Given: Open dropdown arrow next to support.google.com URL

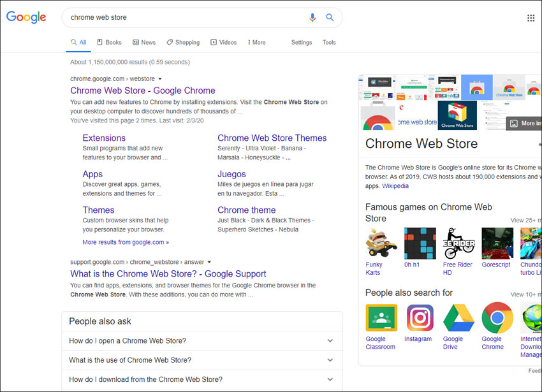Looking at the screenshot, I should pos(209,262).
